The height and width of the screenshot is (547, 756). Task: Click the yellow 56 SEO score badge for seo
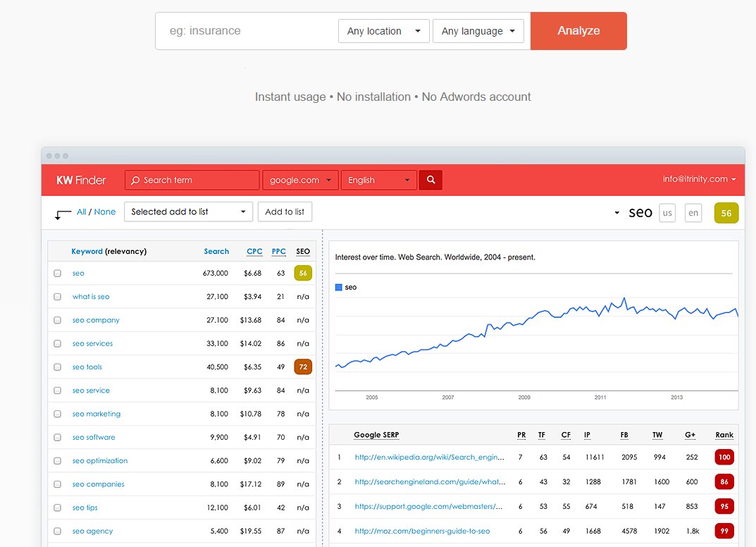click(x=303, y=273)
